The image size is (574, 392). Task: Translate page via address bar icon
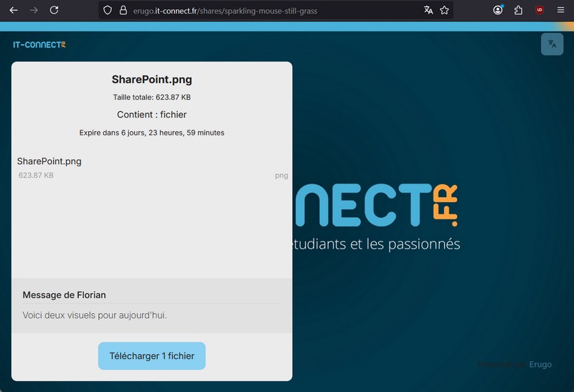coord(428,10)
